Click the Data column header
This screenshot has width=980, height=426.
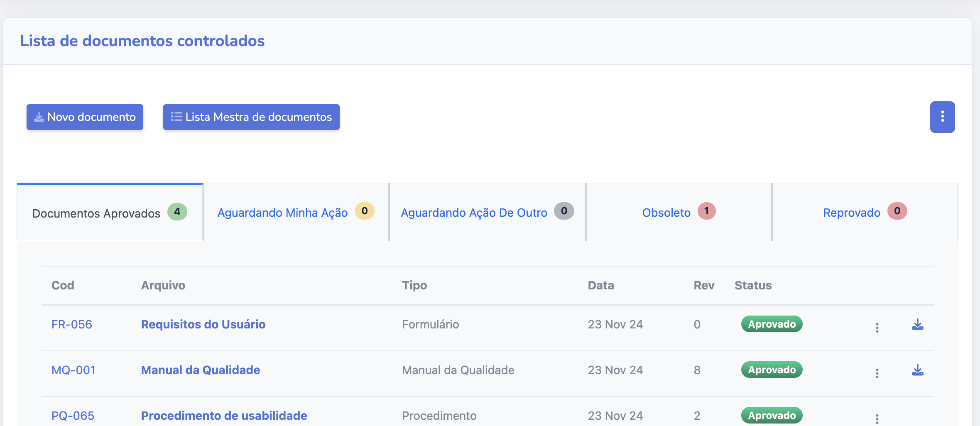601,285
